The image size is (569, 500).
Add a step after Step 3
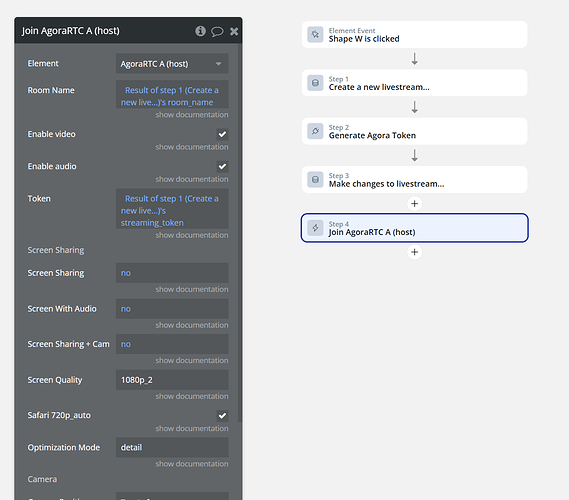click(x=414, y=204)
